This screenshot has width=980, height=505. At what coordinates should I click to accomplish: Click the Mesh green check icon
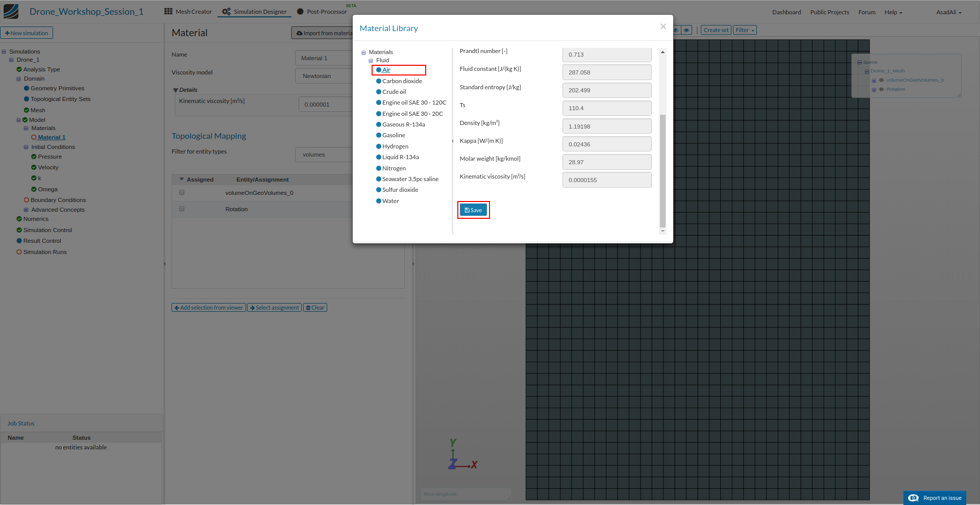tap(27, 110)
